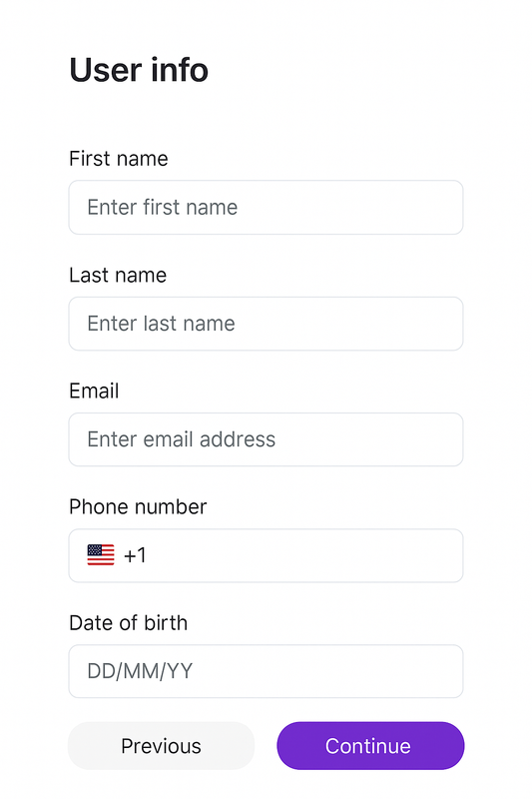The width and height of the screenshot is (532, 799).
Task: Focus the First name input field
Action: [x=266, y=208]
